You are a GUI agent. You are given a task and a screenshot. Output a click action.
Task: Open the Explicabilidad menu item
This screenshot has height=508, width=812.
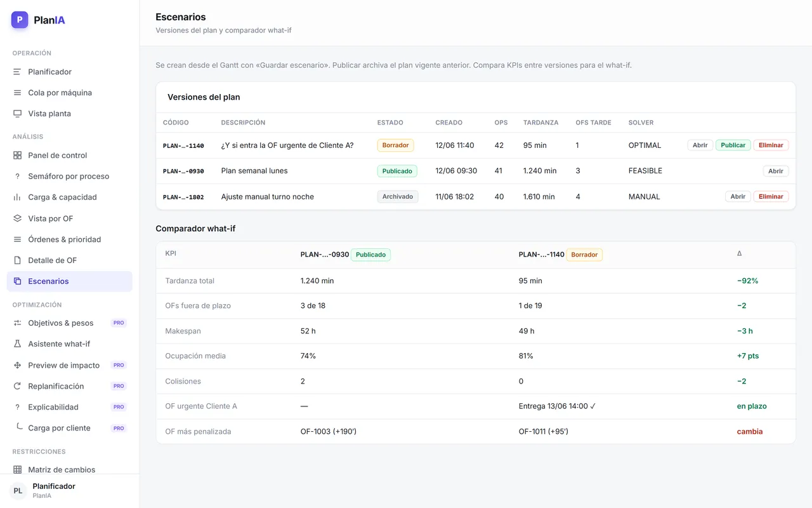click(69, 407)
